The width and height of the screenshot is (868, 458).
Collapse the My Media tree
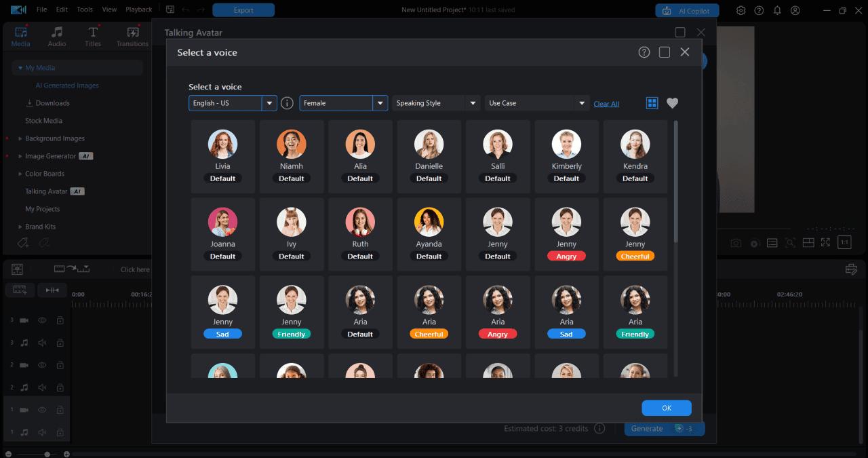[x=20, y=68]
